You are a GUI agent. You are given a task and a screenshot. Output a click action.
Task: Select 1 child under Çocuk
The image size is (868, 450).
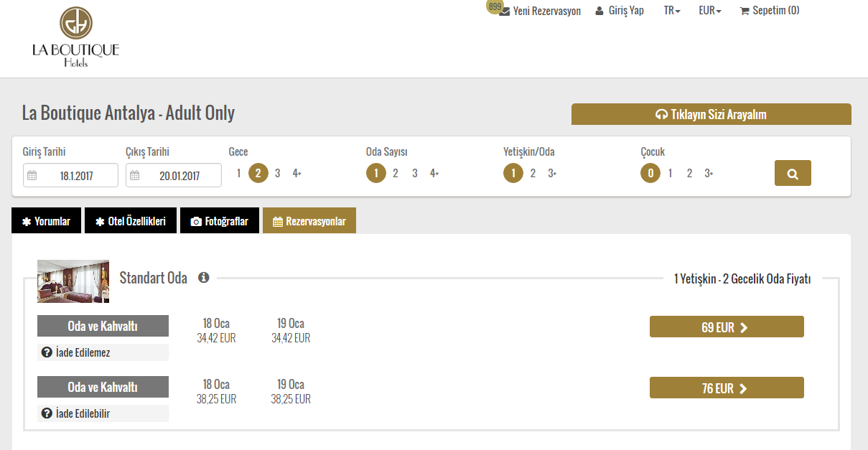(x=670, y=173)
